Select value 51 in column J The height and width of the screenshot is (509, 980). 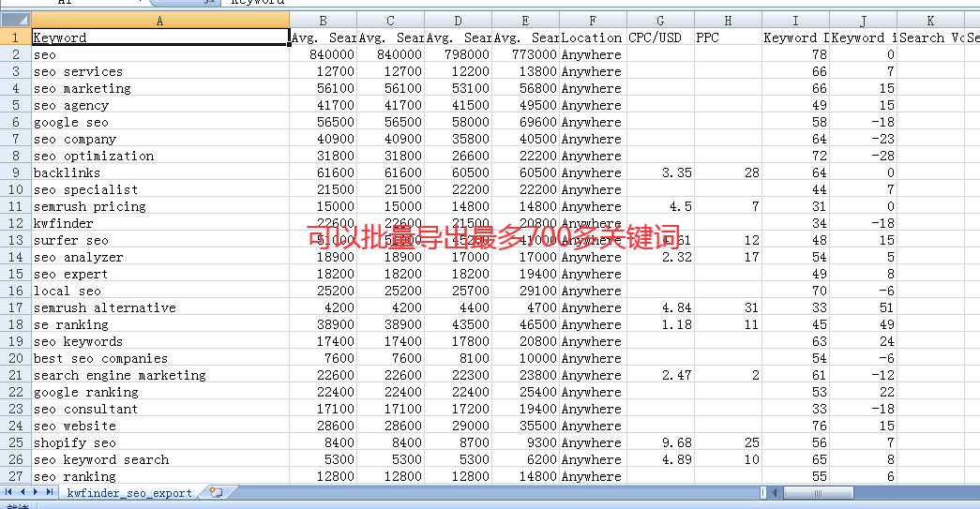[x=863, y=307]
